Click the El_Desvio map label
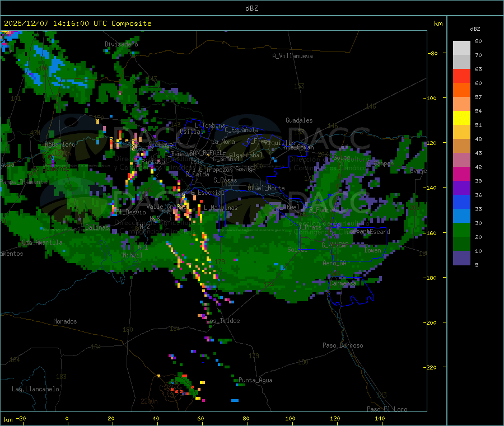504x426 pixels. (131, 212)
